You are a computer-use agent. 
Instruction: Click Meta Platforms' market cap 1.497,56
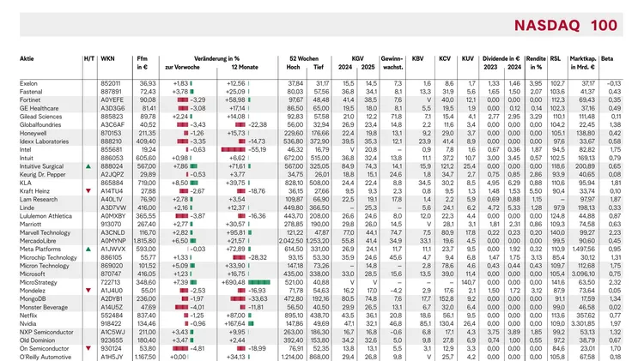point(583,249)
